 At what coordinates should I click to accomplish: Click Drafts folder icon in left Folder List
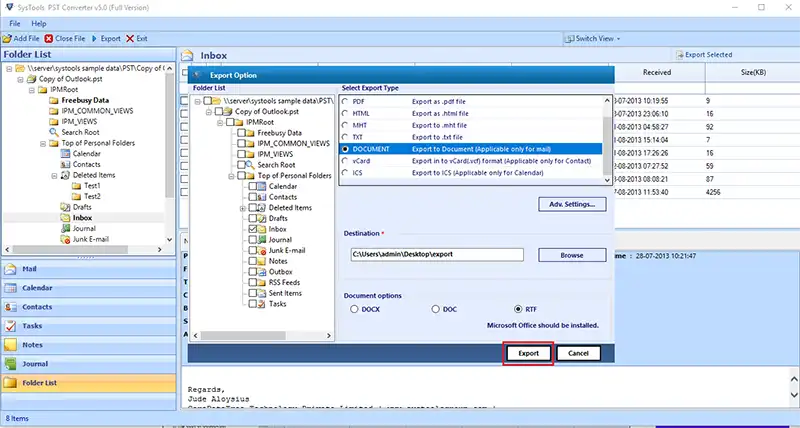coord(65,207)
